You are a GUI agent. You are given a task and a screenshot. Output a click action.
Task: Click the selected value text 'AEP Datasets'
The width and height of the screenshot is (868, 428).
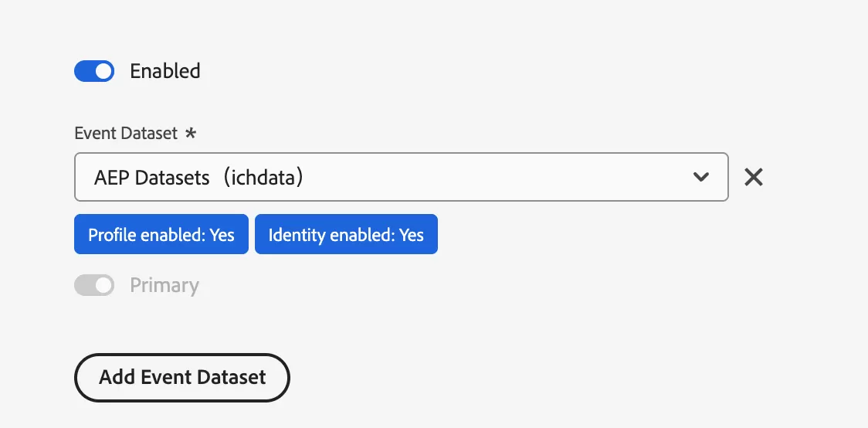point(152,178)
